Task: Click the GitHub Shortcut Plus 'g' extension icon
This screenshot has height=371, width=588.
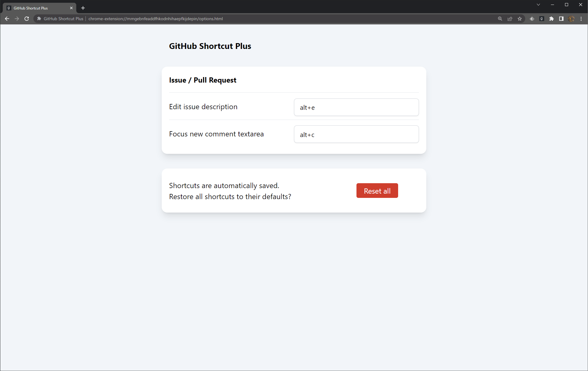Action: click(542, 19)
